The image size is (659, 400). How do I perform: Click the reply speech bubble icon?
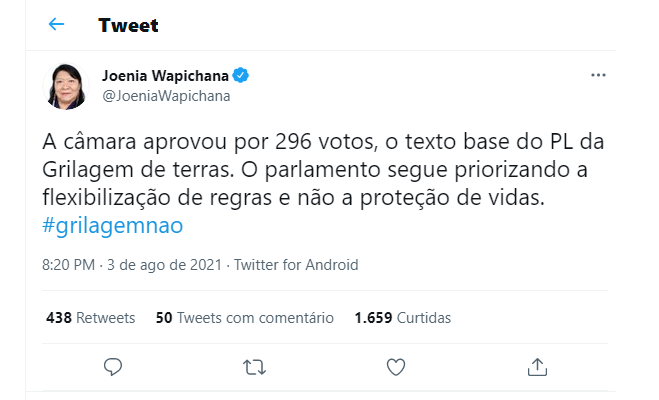coord(113,366)
